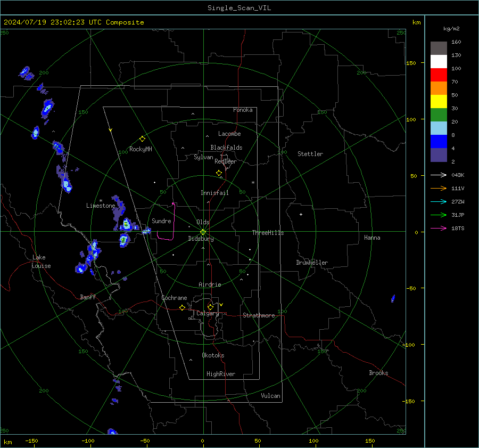Click the white plus marker west of Hanna
The image size is (479, 448).
click(x=301, y=214)
